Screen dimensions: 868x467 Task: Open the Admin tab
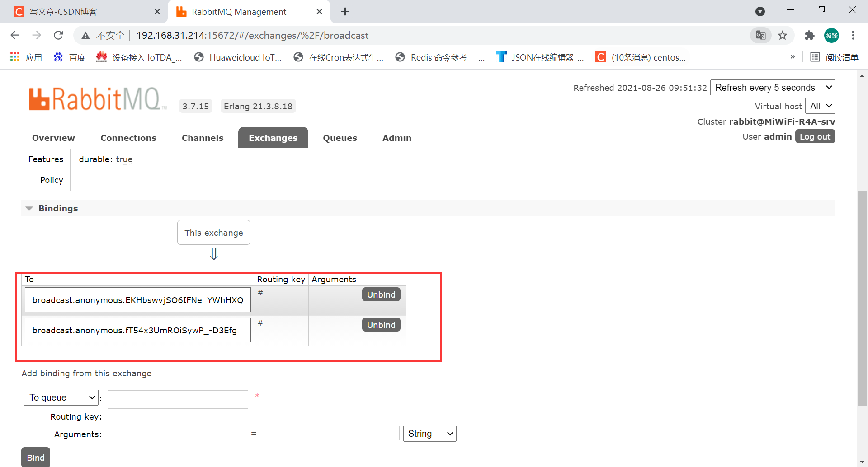pos(397,138)
